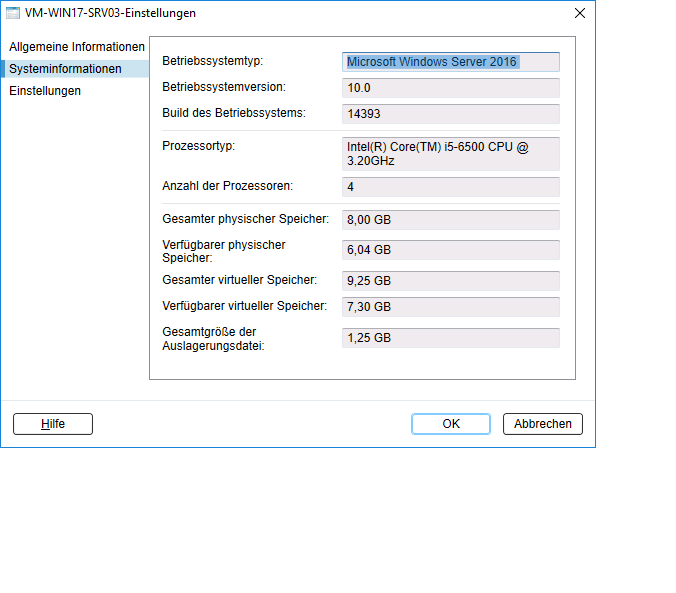Screen dimensions: 676x593
Task: Select the Gesamter physischer Speicher 8,00 GB field
Action: coord(450,220)
